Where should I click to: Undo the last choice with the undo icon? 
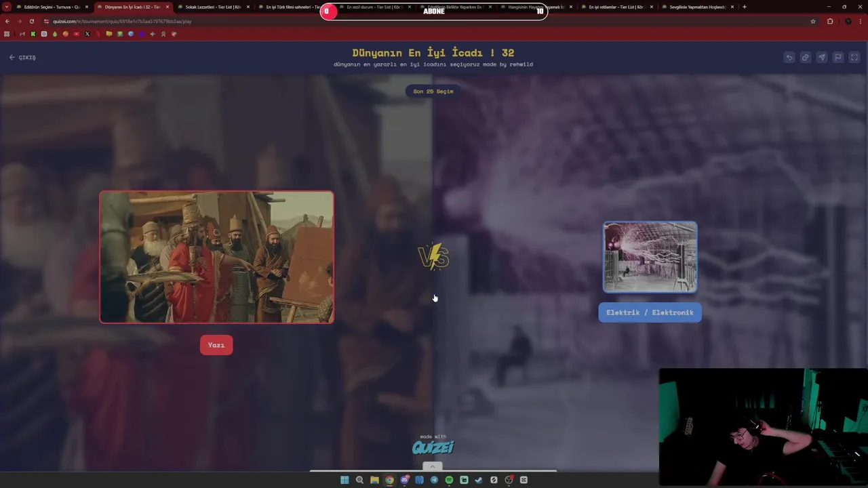tap(789, 58)
